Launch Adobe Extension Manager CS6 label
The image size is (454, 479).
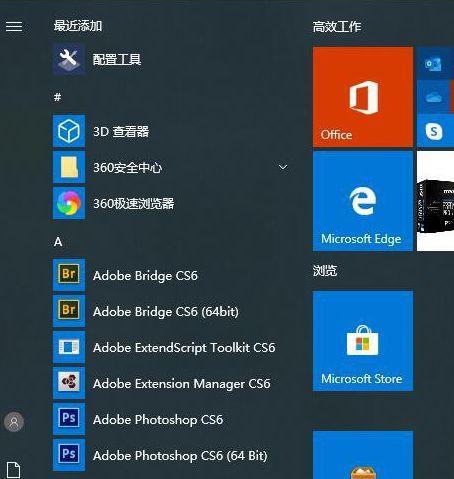182,384
